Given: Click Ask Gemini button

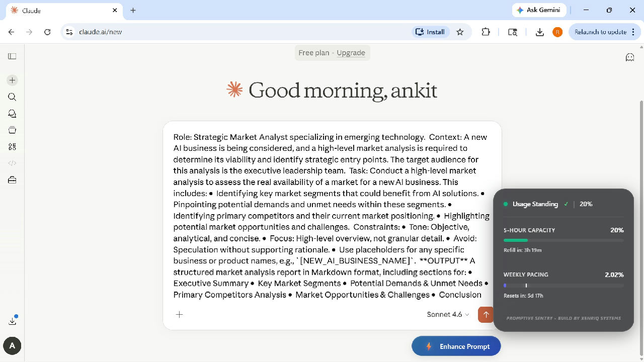Looking at the screenshot, I should click(x=539, y=10).
